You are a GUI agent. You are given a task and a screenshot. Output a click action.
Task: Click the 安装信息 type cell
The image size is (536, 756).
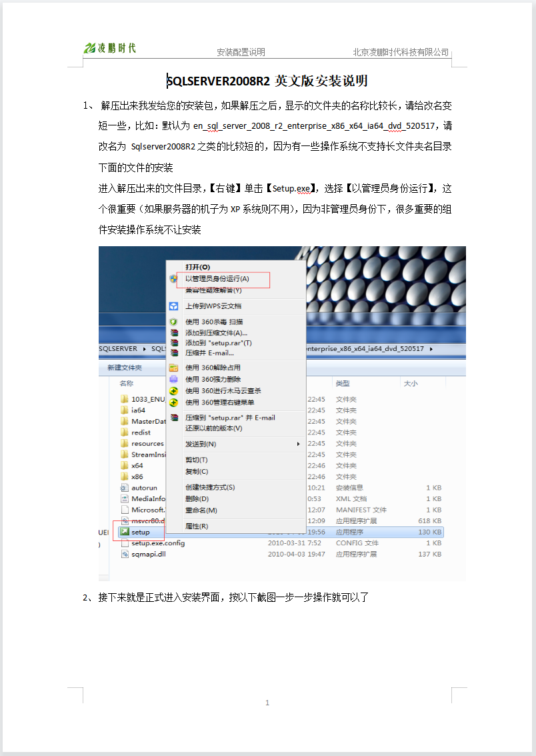(x=349, y=488)
